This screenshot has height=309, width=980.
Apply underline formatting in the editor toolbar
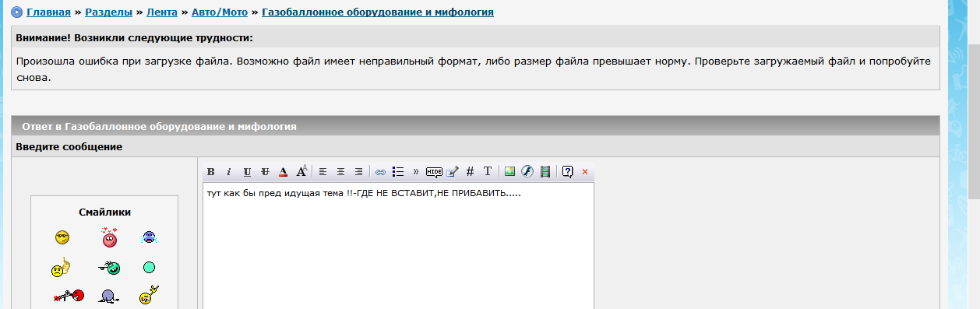coord(247,171)
